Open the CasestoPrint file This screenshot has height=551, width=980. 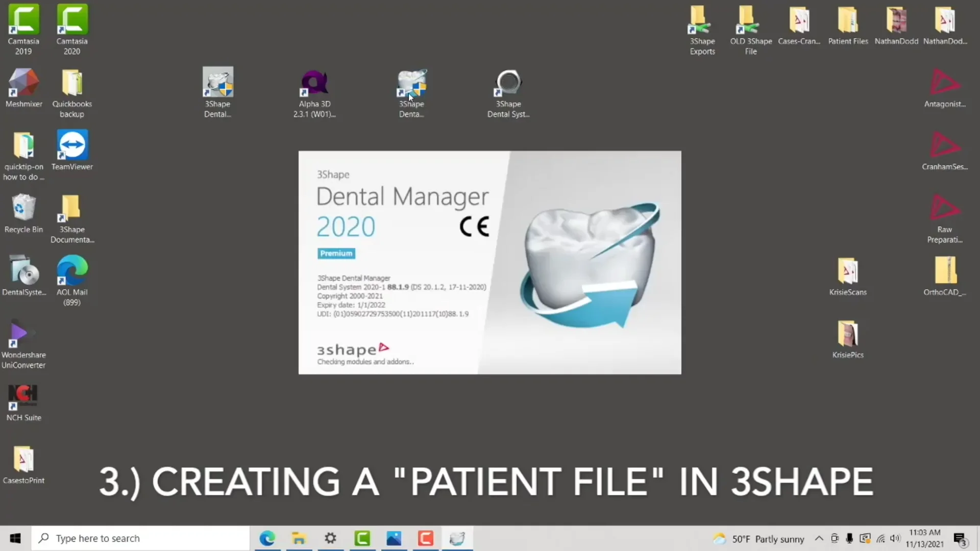pyautogui.click(x=23, y=464)
